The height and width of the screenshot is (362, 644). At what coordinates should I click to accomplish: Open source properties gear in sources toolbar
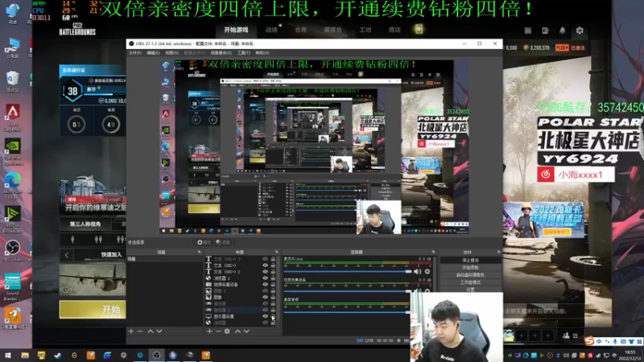[x=227, y=331]
